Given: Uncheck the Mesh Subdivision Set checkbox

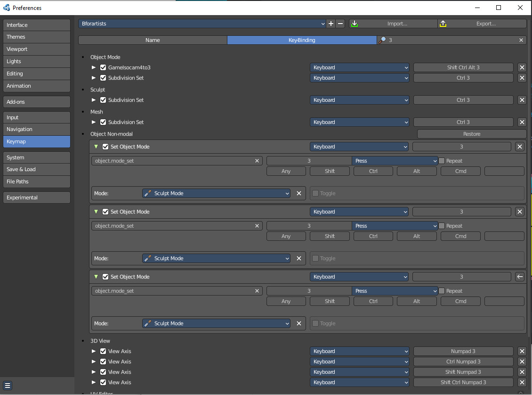Looking at the screenshot, I should pyautogui.click(x=103, y=122).
